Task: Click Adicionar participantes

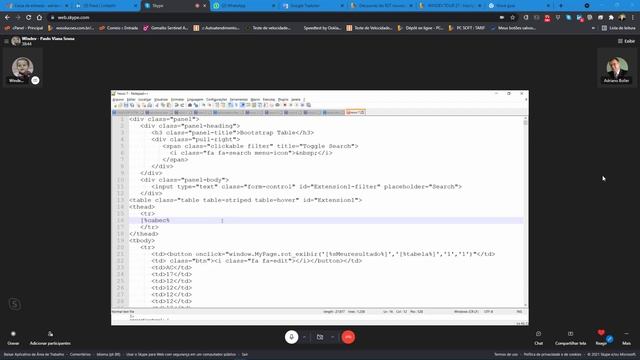Action: (x=50, y=338)
